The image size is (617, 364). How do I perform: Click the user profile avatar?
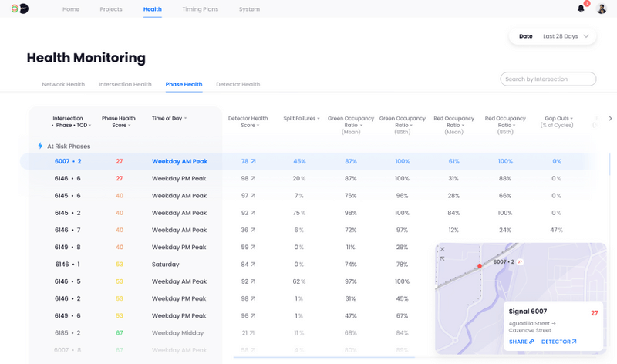(x=602, y=8)
